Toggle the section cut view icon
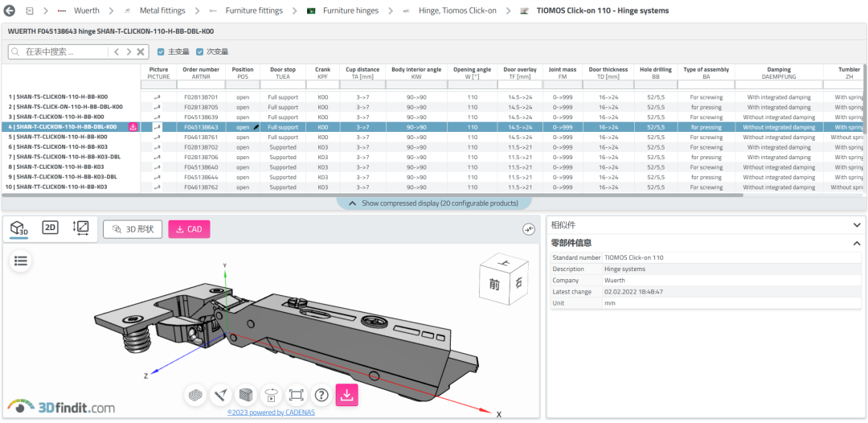Viewport: 868px width, 423px height. [x=245, y=395]
